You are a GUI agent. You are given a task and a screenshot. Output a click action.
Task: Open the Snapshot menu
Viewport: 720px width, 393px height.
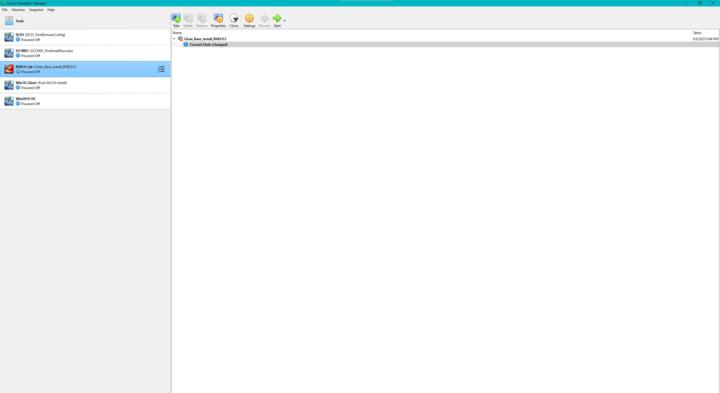(36, 10)
